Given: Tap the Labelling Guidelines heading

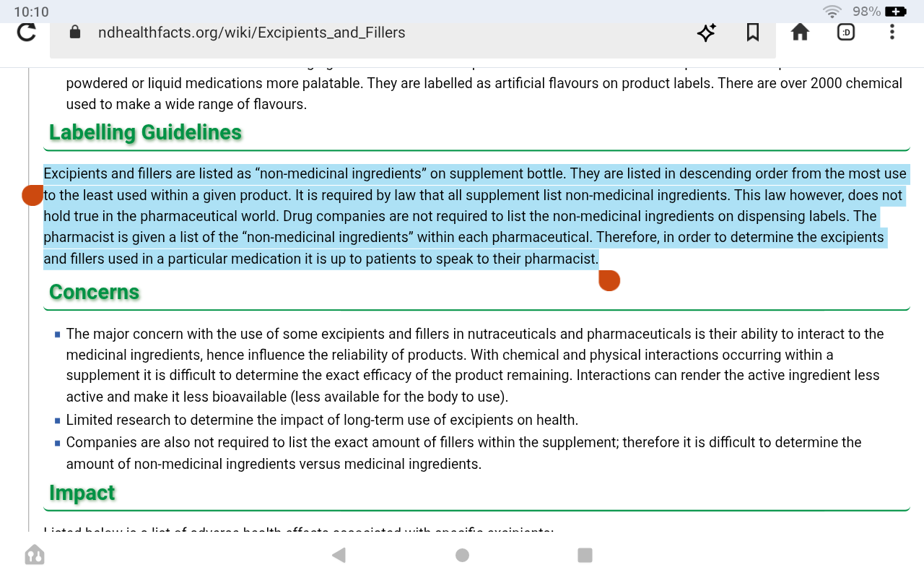Looking at the screenshot, I should click(145, 132).
